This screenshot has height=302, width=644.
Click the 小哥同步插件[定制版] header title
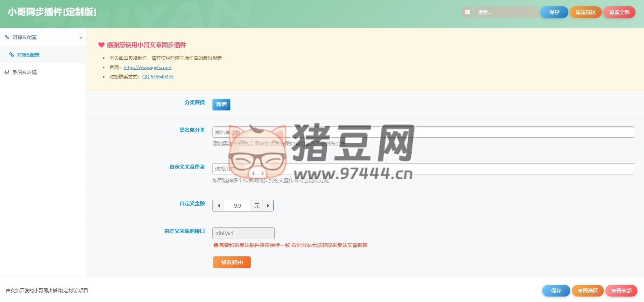pos(52,12)
